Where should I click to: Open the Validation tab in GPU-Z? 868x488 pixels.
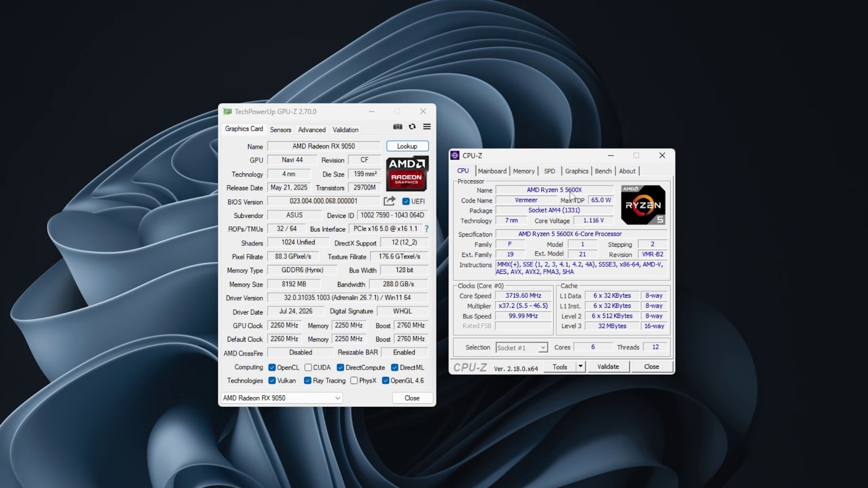[x=345, y=130]
